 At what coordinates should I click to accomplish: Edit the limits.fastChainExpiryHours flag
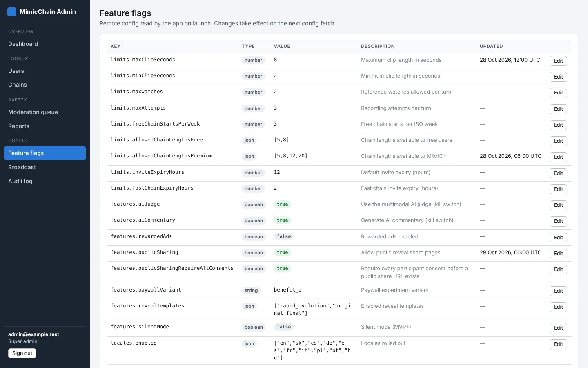pyautogui.click(x=558, y=189)
